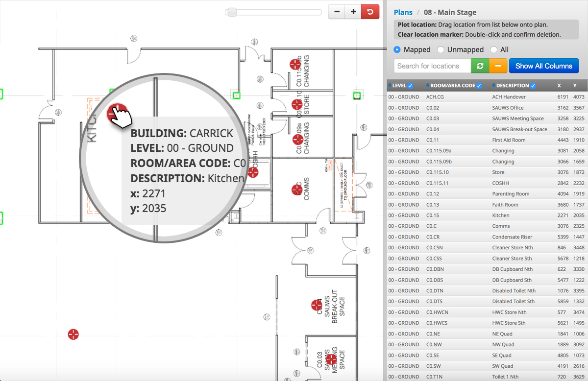Click the zoom out minus button on plan

pos(337,12)
